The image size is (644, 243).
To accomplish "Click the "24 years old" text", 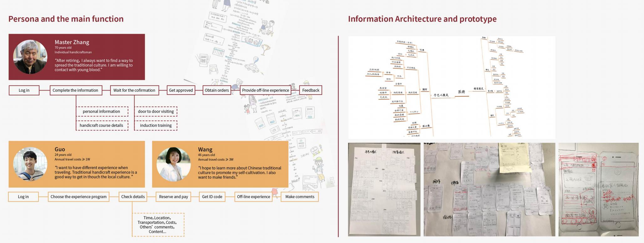I will click(x=63, y=155).
